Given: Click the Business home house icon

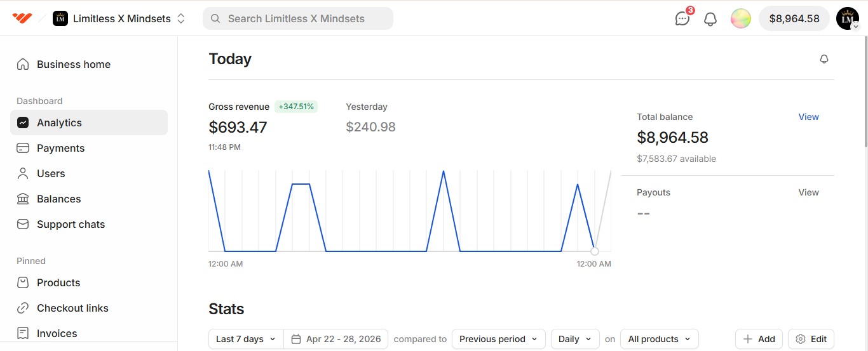Looking at the screenshot, I should (23, 64).
